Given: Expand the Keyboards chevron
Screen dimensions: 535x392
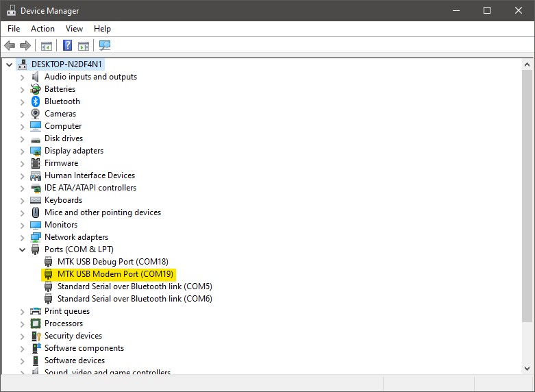Looking at the screenshot, I should click(22, 200).
